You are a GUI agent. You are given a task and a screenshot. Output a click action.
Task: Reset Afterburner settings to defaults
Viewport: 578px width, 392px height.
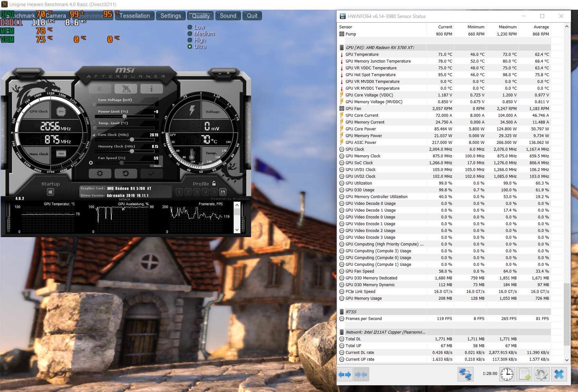(x=126, y=174)
